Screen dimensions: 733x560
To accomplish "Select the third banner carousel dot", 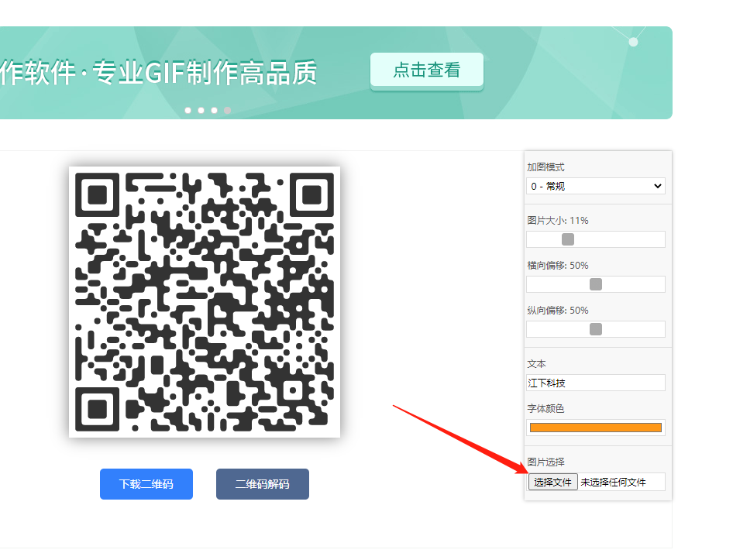I will 214,110.
